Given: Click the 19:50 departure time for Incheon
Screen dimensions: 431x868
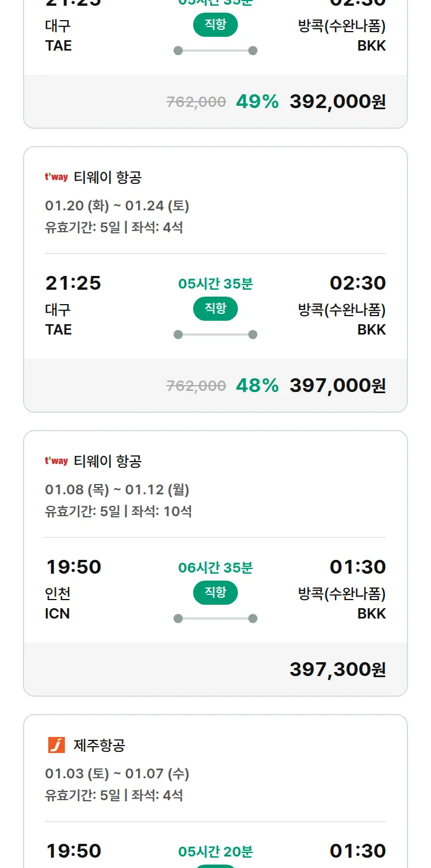Looking at the screenshot, I should pyautogui.click(x=74, y=567).
